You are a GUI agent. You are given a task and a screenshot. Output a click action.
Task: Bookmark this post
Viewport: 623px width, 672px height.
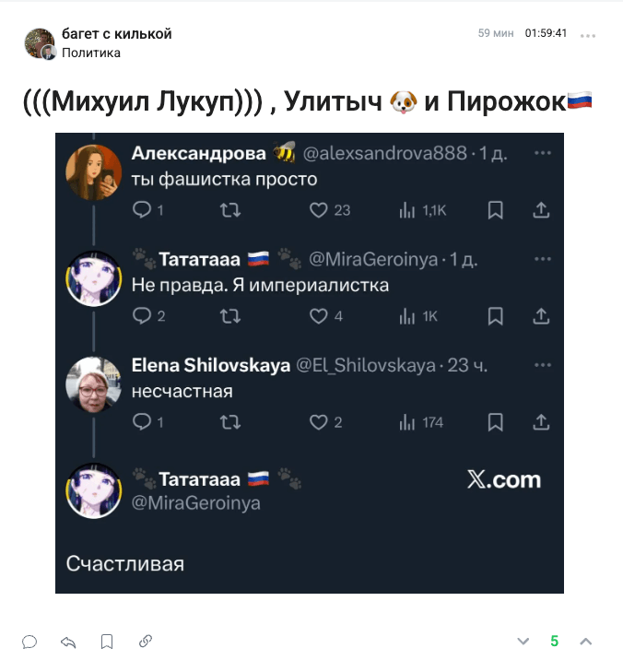click(107, 642)
